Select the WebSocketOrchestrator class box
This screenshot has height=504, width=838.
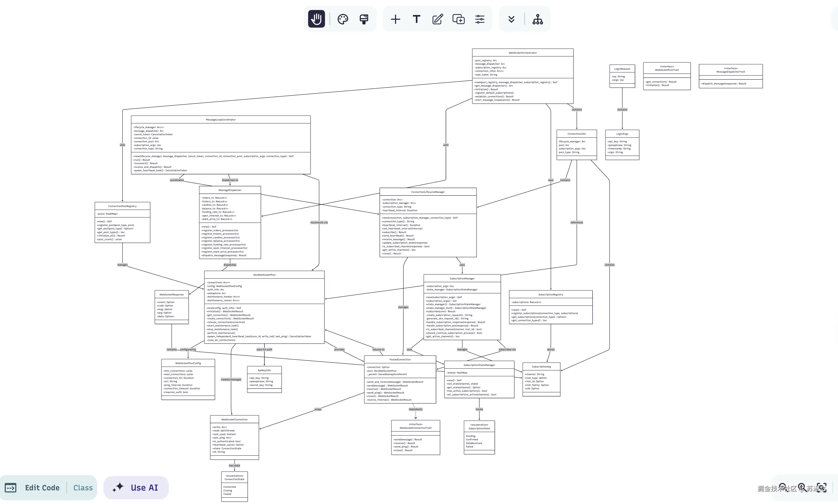(x=522, y=76)
